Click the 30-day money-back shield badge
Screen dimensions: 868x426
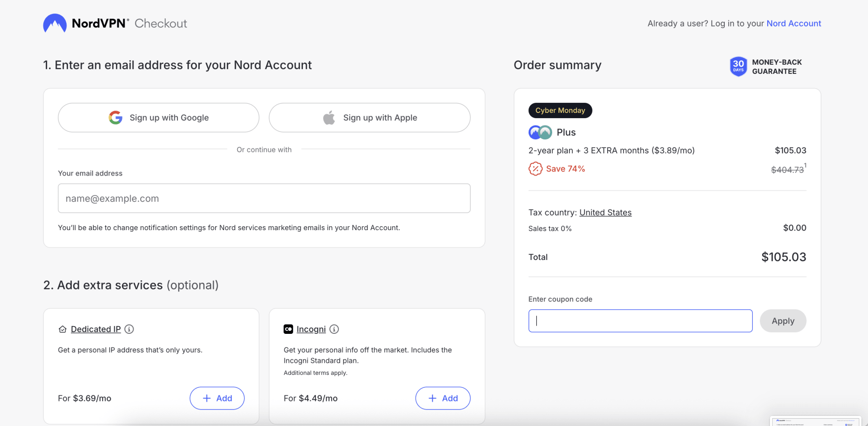pyautogui.click(x=738, y=67)
